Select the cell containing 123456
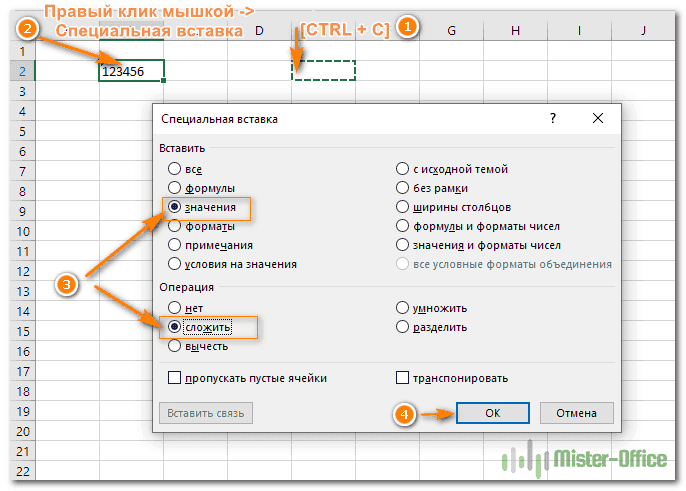686x491 pixels. tap(132, 71)
